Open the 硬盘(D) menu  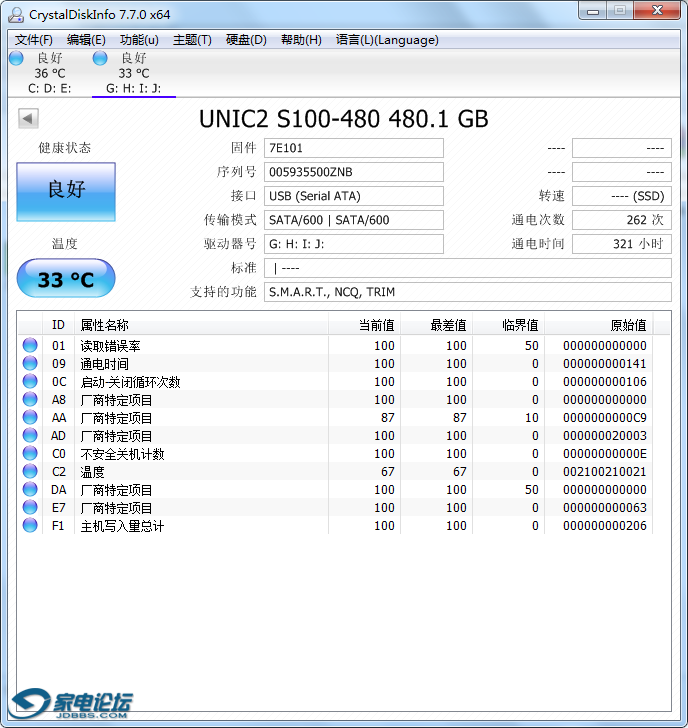click(x=246, y=40)
